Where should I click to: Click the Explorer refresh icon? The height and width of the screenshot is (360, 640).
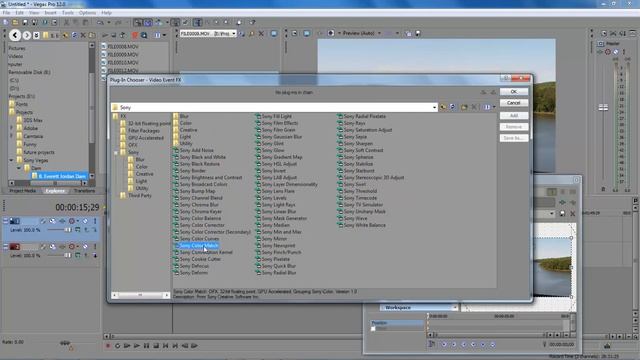(74, 36)
